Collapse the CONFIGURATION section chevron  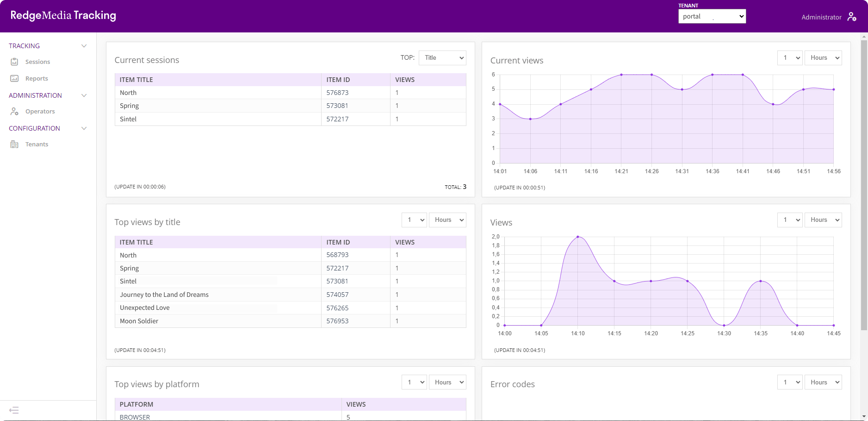click(84, 128)
